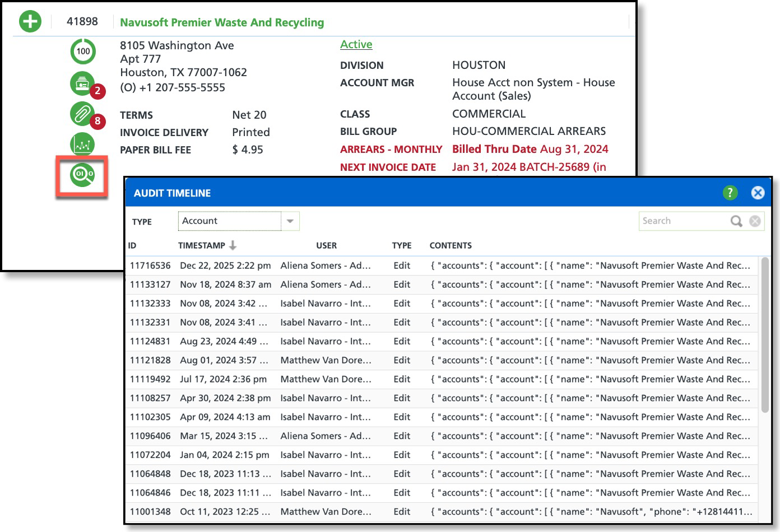Click the 8105 Washington Ave address line
The width and height of the screenshot is (780, 532).
pyautogui.click(x=177, y=45)
